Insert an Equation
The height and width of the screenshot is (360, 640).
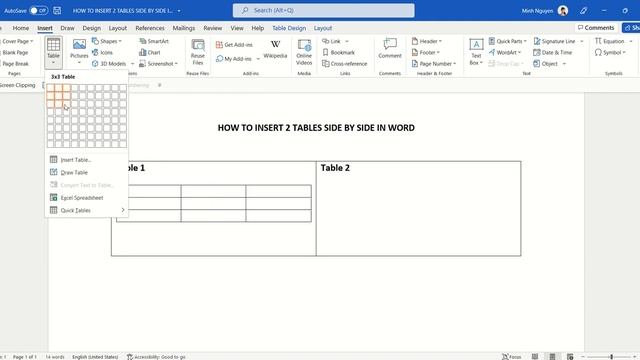(x=609, y=41)
